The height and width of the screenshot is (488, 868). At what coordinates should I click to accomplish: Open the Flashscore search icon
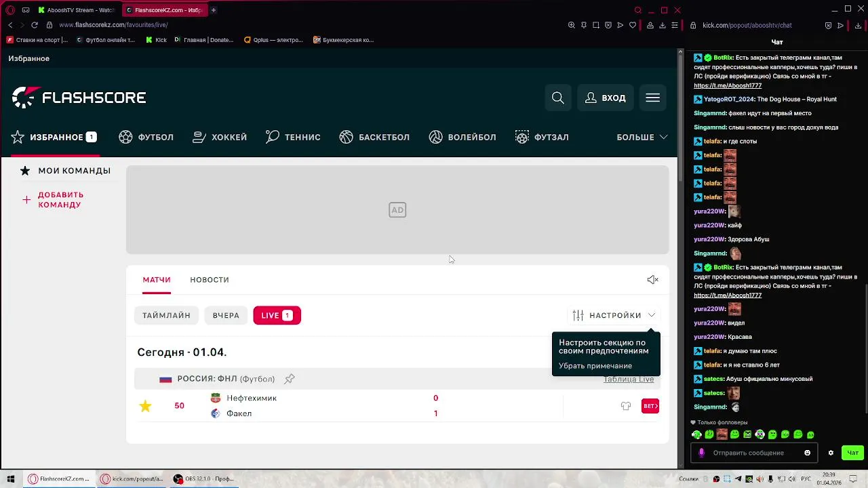pos(557,98)
